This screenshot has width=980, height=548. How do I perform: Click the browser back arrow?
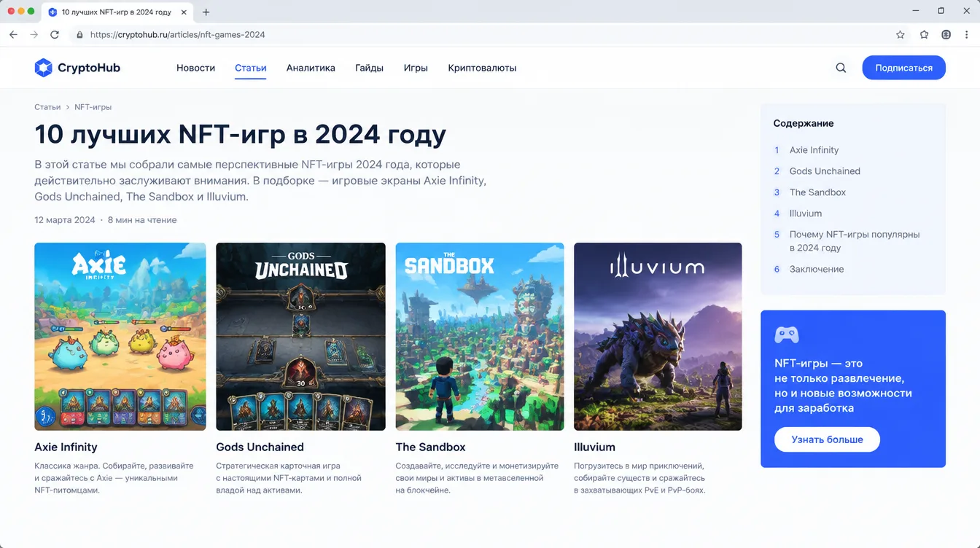coord(13,34)
